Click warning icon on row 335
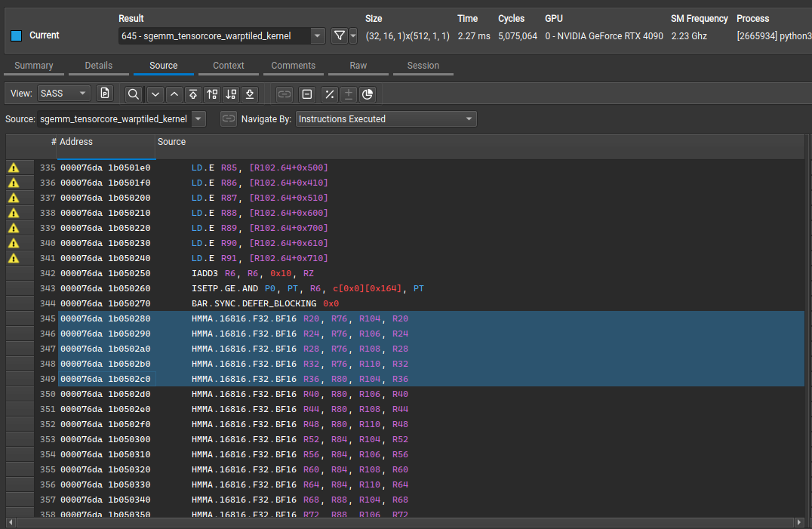Image resolution: width=812 pixels, height=529 pixels. (14, 168)
